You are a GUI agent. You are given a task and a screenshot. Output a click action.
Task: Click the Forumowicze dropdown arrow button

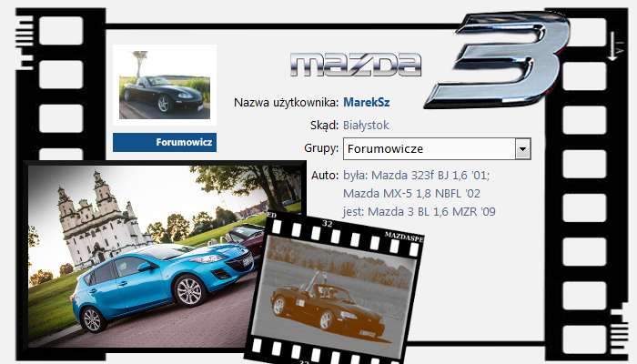522,149
